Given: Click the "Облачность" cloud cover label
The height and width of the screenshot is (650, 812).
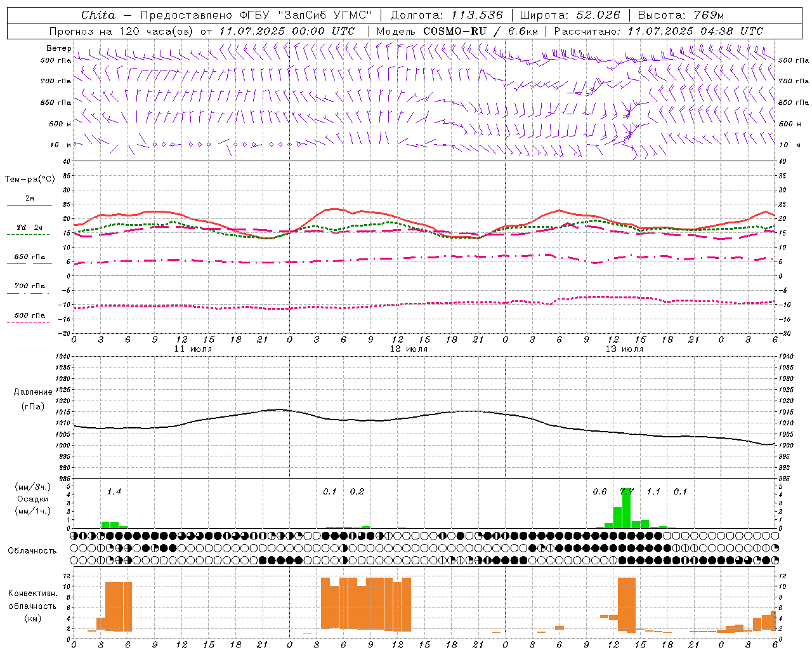Looking at the screenshot, I should click(32, 551).
